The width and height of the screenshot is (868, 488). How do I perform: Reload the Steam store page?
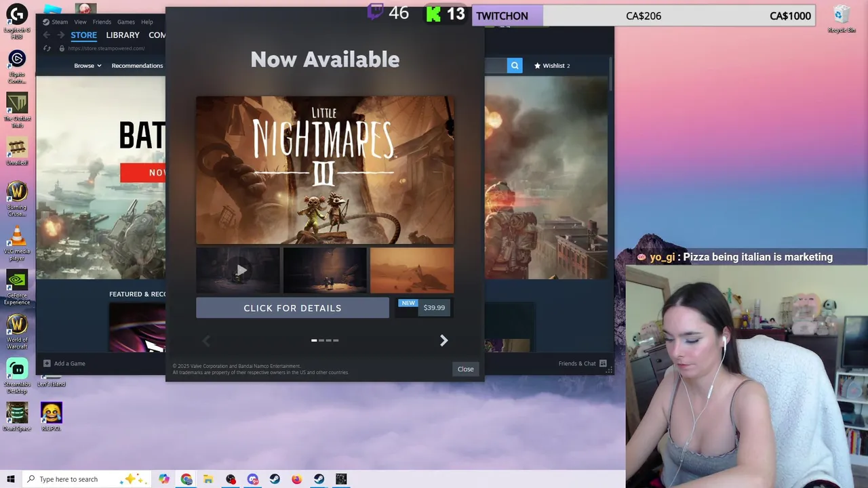point(47,48)
